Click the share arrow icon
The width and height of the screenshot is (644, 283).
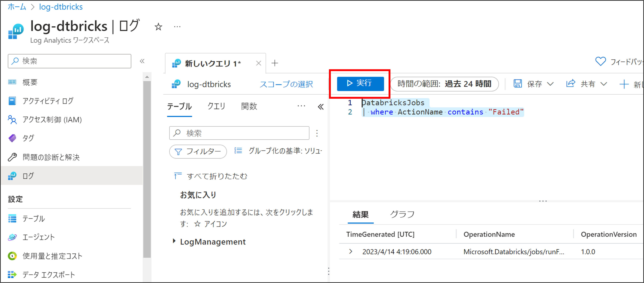pos(571,84)
